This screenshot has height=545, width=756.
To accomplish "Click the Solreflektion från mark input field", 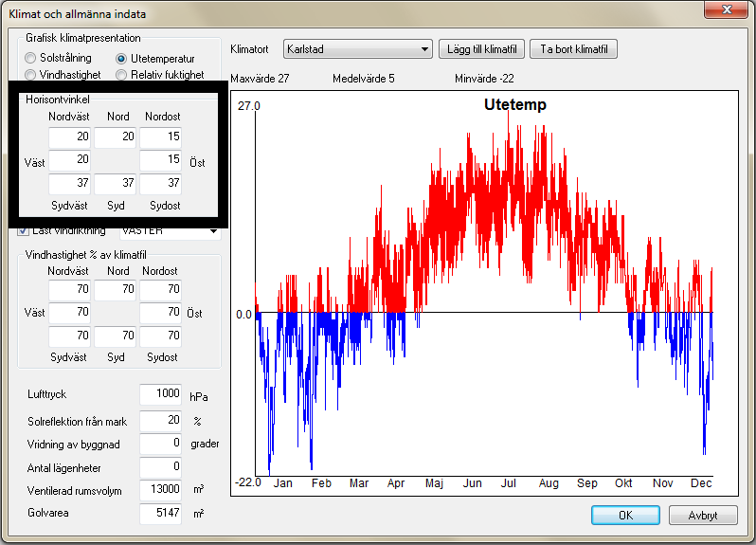I will point(160,421).
